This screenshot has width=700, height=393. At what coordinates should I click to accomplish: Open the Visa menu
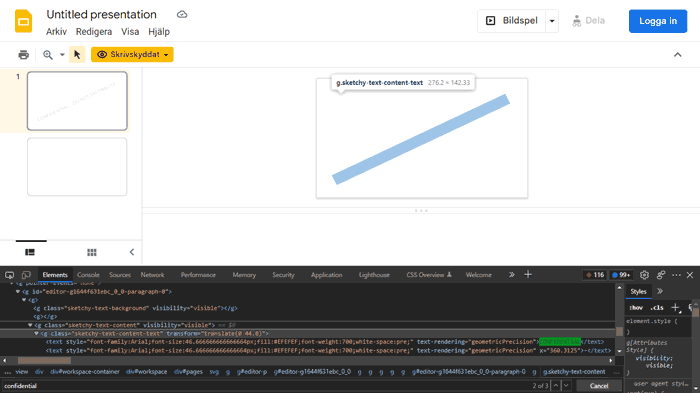tap(130, 32)
